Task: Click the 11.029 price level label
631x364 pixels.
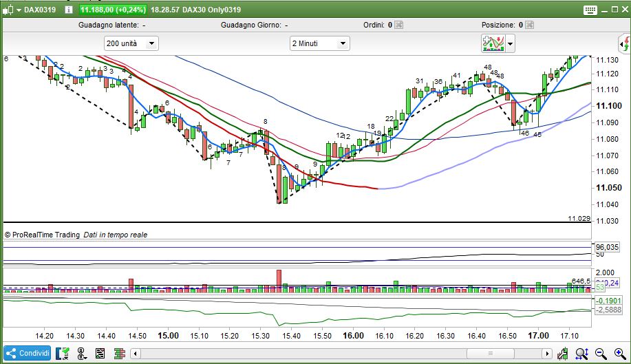Action: pyautogui.click(x=579, y=218)
